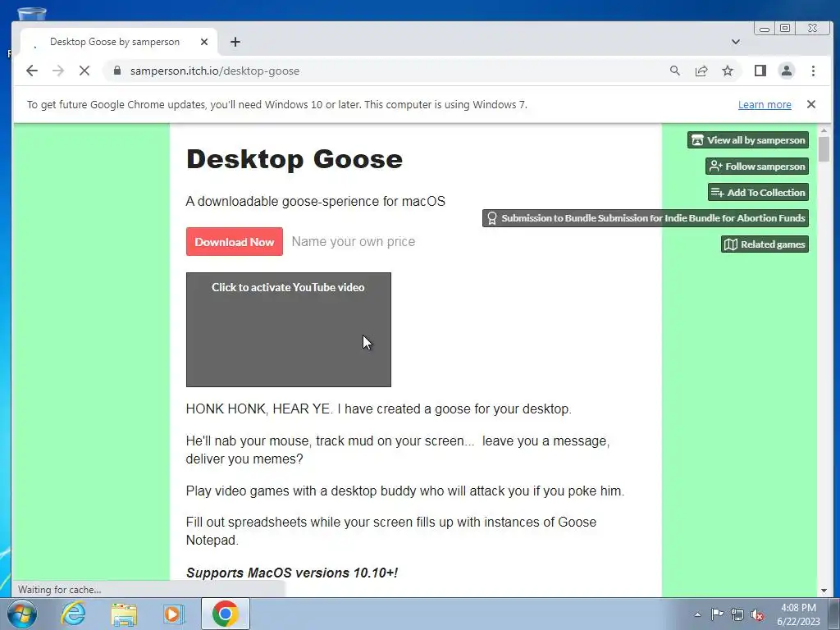The image size is (840, 630).
Task: Follow samperson
Action: pyautogui.click(x=757, y=166)
